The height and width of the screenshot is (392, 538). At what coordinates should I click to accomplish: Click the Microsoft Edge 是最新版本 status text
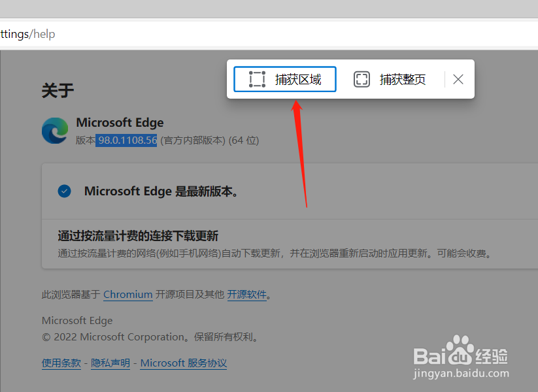click(x=161, y=191)
